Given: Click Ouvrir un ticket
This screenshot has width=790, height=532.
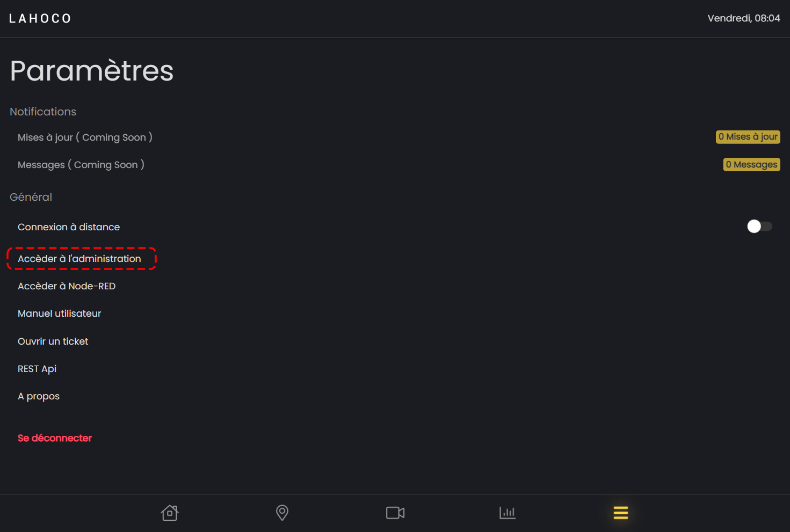Looking at the screenshot, I should [53, 341].
